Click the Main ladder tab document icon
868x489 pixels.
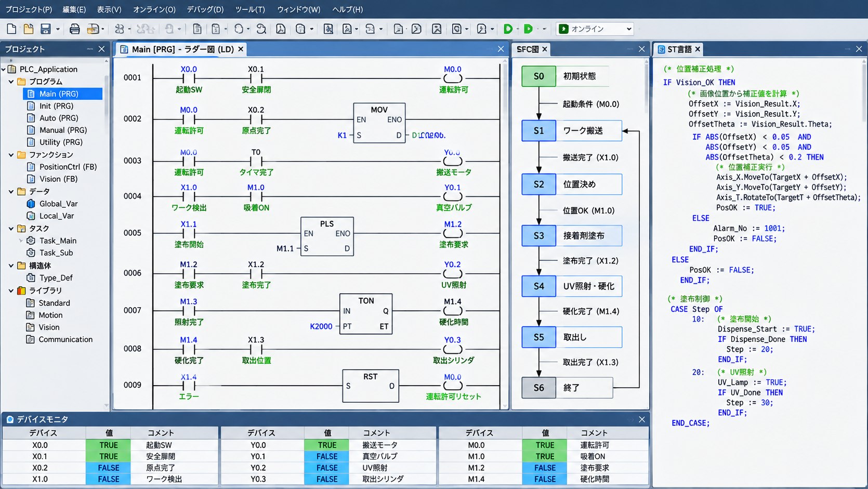pos(124,49)
